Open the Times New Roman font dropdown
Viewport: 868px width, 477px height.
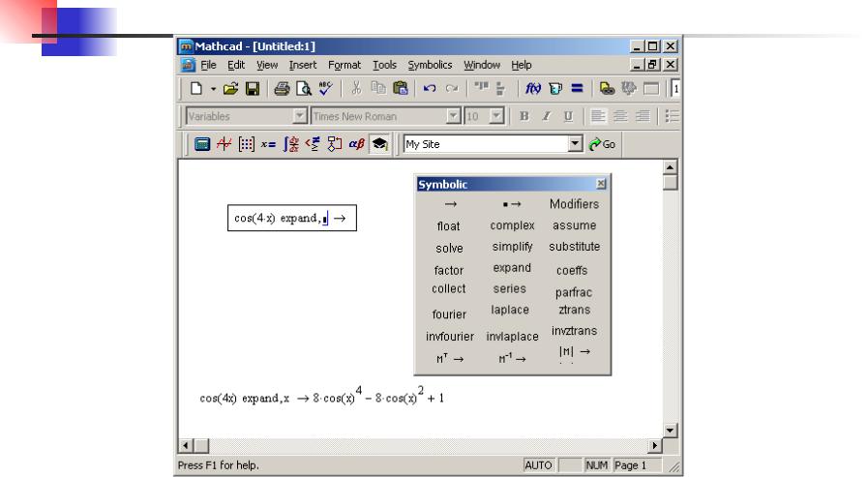(454, 116)
